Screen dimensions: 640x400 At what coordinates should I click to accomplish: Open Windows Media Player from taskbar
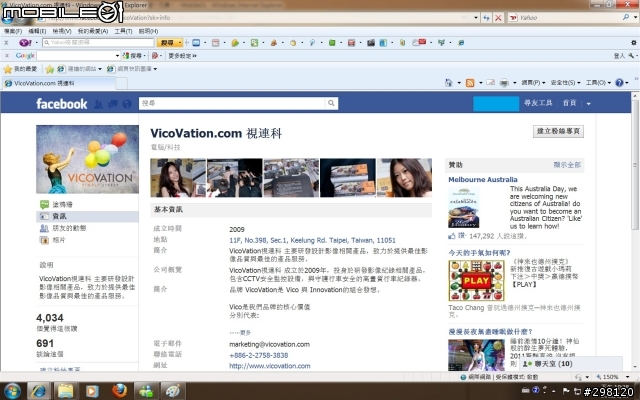92,391
